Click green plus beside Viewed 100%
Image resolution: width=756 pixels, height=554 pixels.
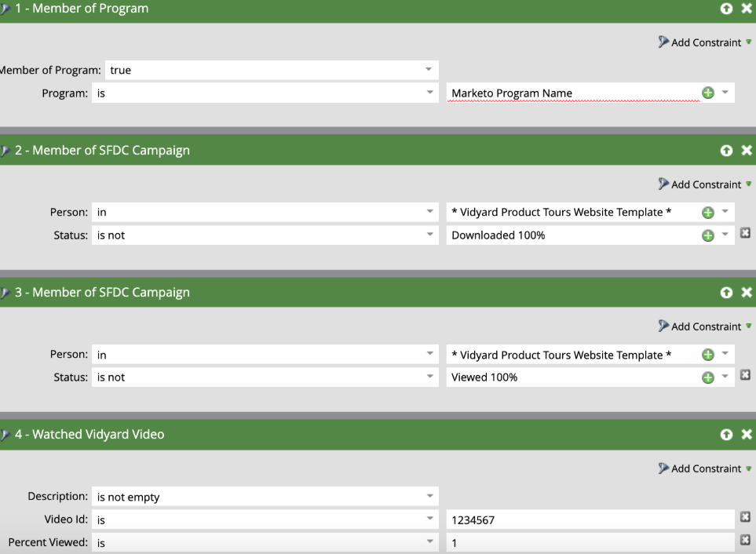coord(708,377)
